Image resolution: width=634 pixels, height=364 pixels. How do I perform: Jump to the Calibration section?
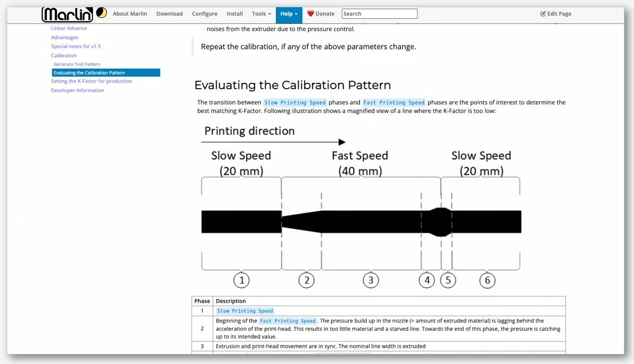tap(64, 56)
